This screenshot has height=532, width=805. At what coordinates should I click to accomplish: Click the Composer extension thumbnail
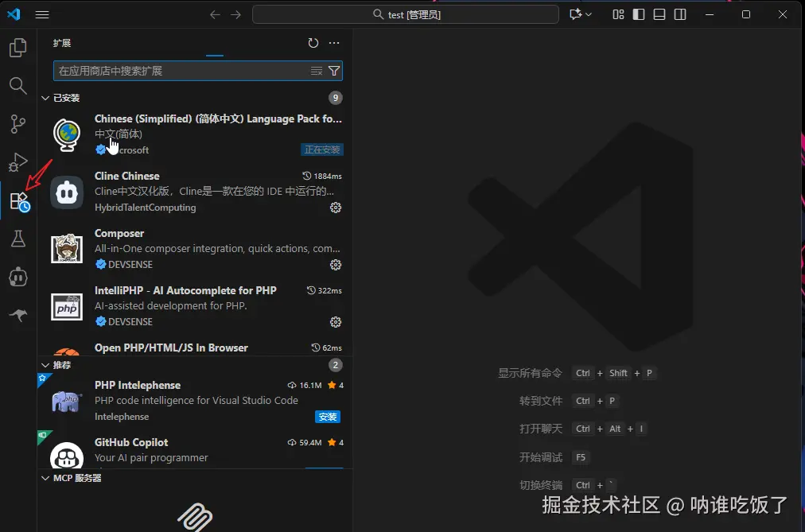coord(67,249)
